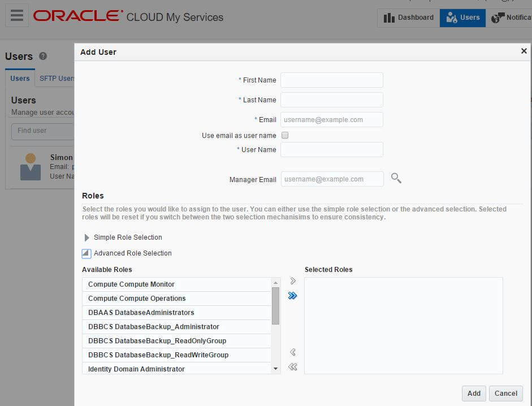
Task: Open the hamburger navigation menu
Action: click(x=17, y=16)
